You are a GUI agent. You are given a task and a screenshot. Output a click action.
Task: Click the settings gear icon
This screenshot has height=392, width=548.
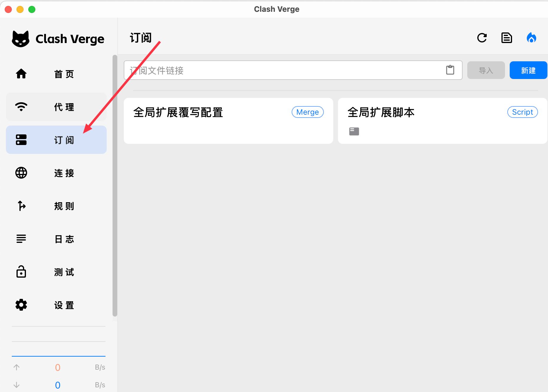[21, 305]
